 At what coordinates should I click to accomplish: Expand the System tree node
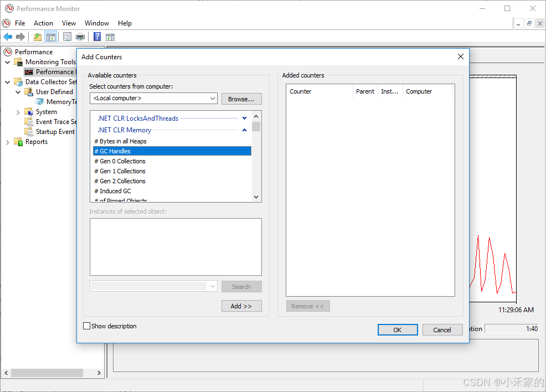(x=18, y=112)
